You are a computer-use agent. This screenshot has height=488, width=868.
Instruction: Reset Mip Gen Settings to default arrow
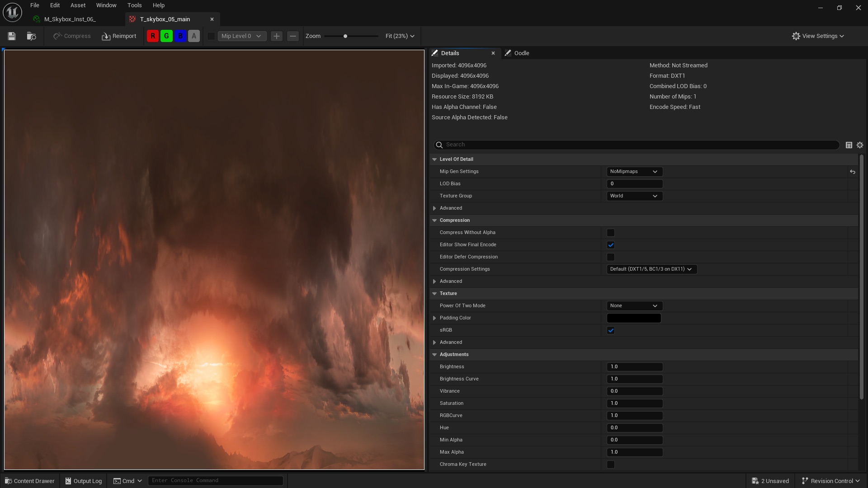pyautogui.click(x=852, y=172)
